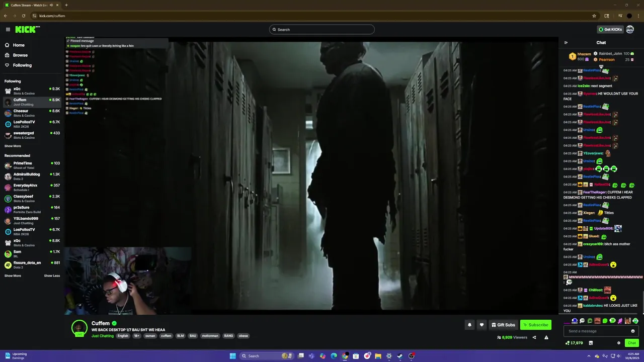The image size is (644, 362).
Task: Open the user profile avatar menu
Action: tap(630, 30)
